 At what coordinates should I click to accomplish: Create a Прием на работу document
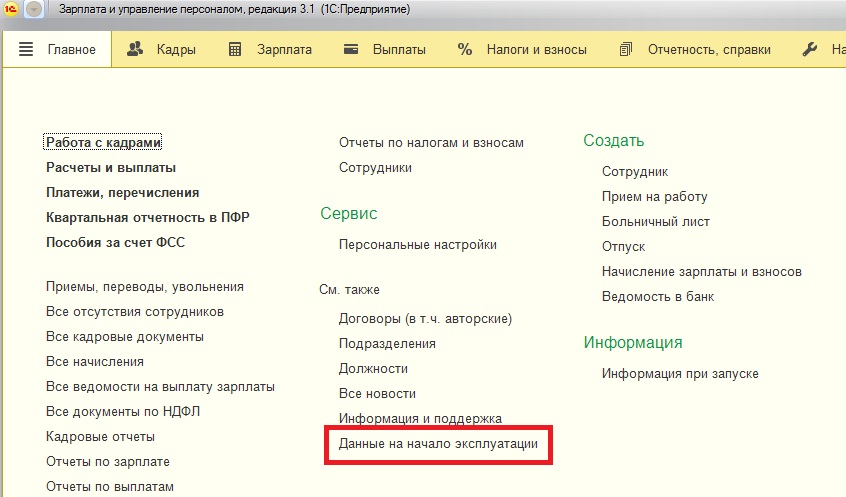(654, 197)
